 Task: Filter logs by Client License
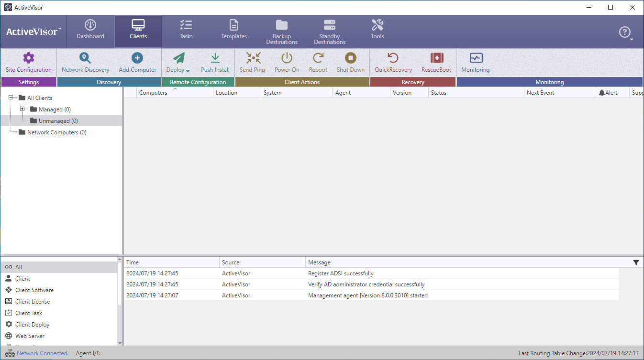[x=59, y=302]
